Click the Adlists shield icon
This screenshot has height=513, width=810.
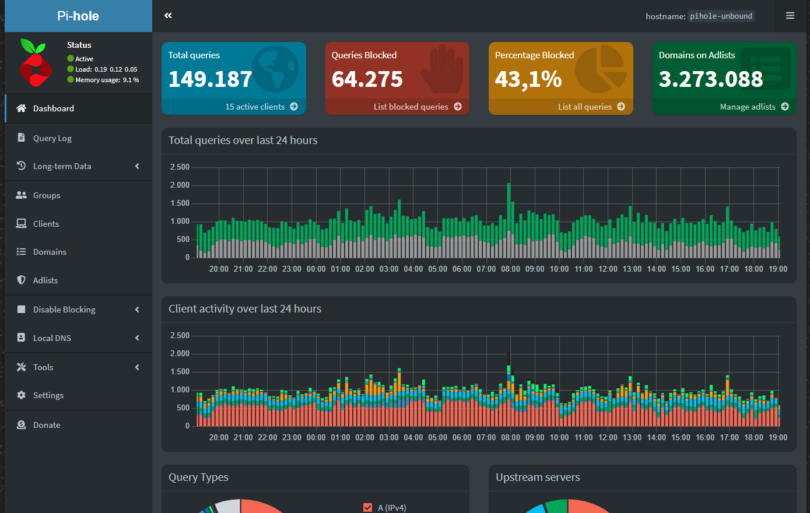tap(21, 279)
